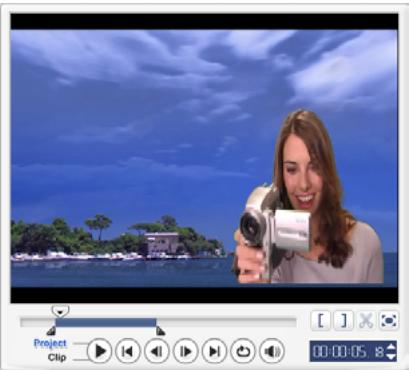Click the right trim marker handle
Image resolution: width=409 pixels, height=370 pixels.
click(160, 331)
